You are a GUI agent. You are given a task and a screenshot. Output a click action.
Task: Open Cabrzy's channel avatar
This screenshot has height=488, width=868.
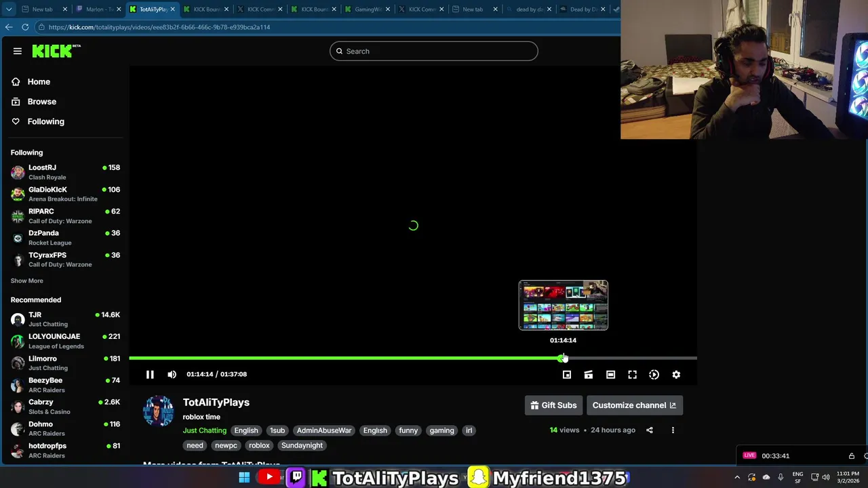(x=18, y=407)
